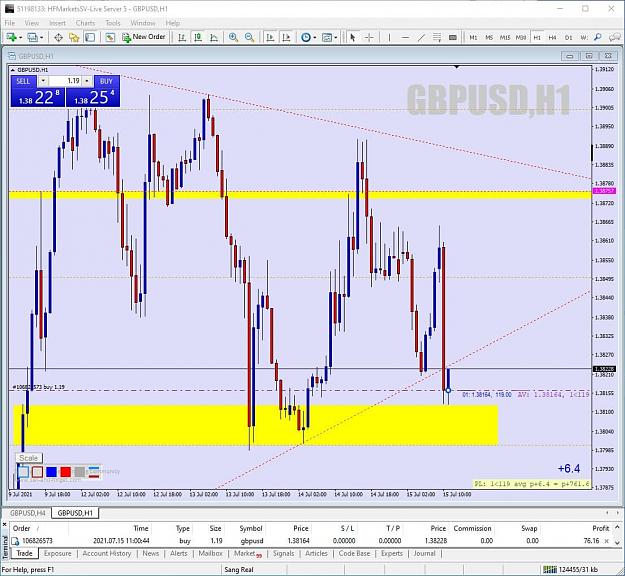Draw a Vertical Line tool

point(389,37)
